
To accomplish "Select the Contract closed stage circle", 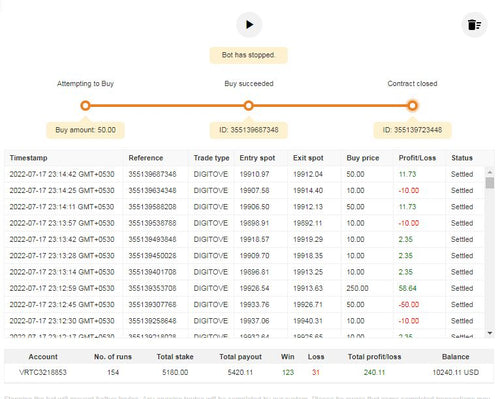I will point(412,106).
